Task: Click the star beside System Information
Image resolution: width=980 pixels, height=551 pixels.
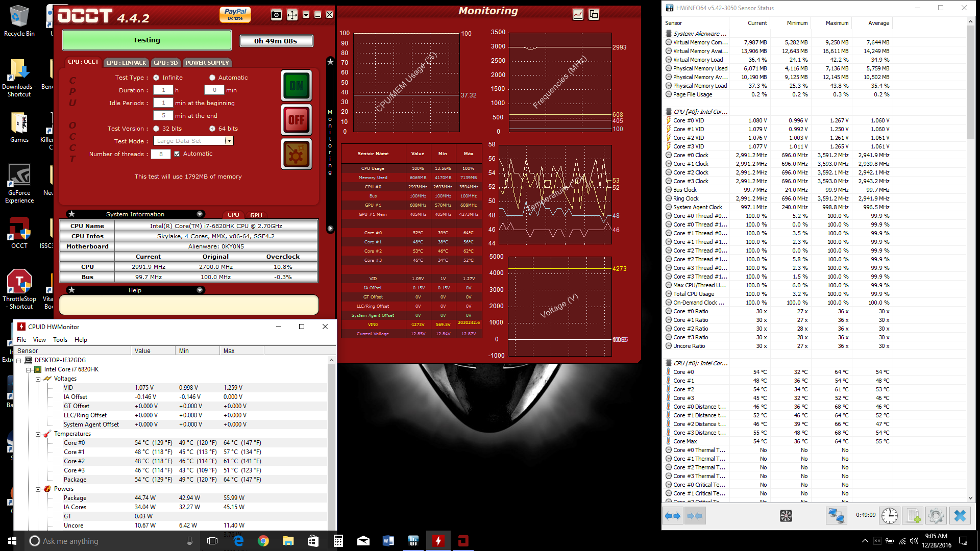Action: 71,214
